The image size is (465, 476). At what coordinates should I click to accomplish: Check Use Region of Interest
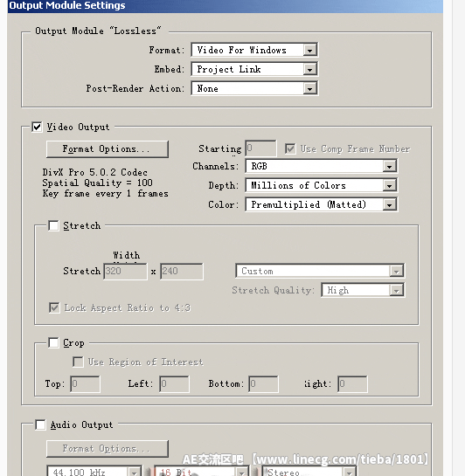(78, 362)
